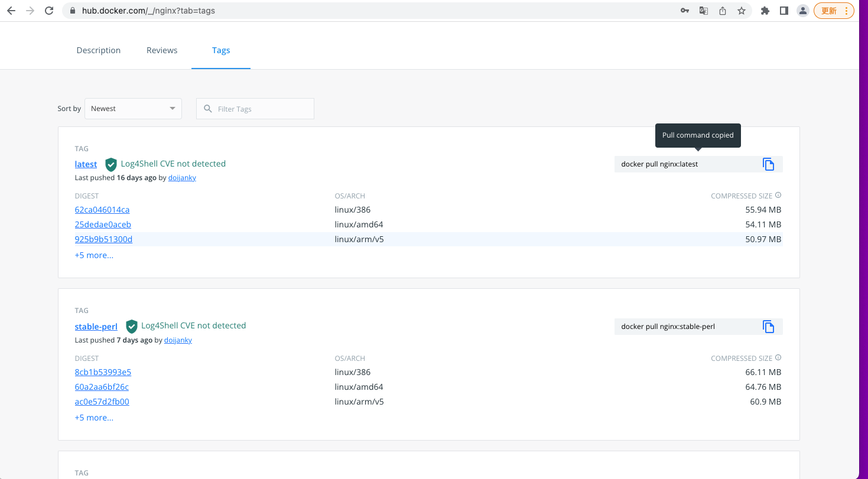Copy docker pull nginx:latest command
The image size is (868, 479).
(768, 164)
